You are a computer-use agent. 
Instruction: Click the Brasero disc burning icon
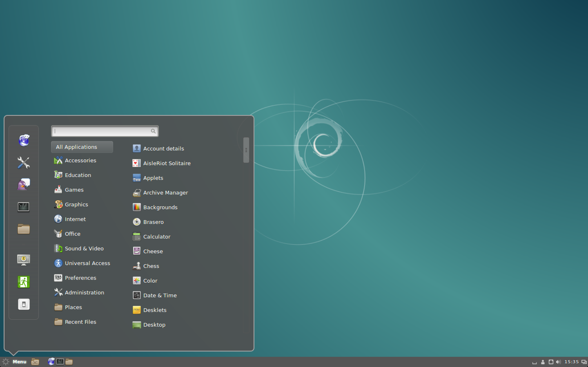point(137,222)
